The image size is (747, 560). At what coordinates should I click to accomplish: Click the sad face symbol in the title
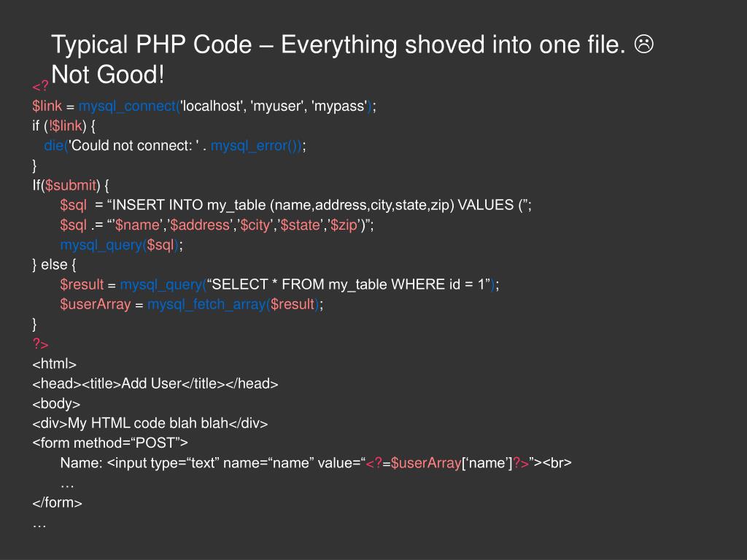pos(643,44)
